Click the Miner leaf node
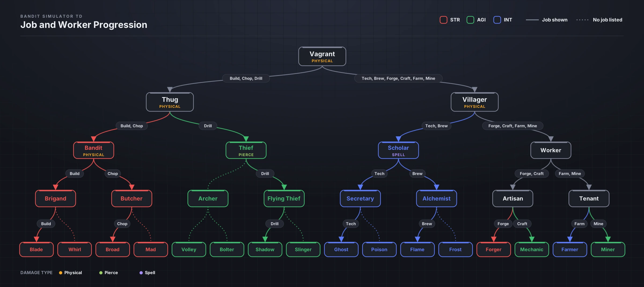 [608, 249]
